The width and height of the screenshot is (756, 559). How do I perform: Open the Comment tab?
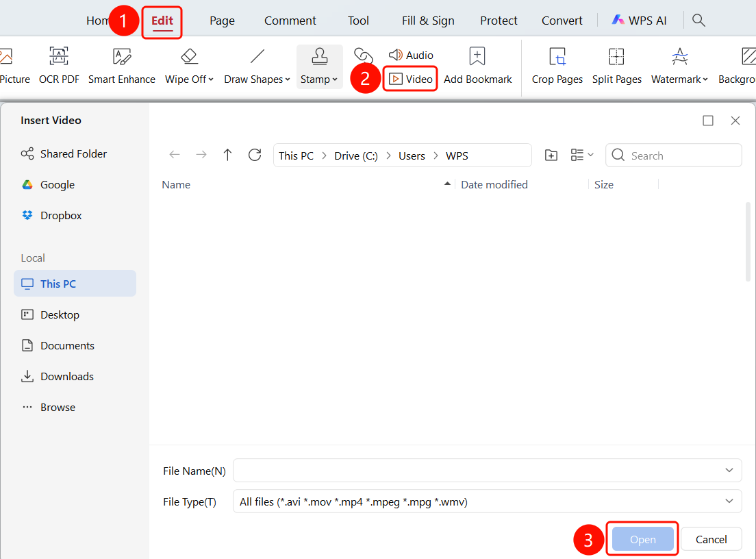click(290, 21)
